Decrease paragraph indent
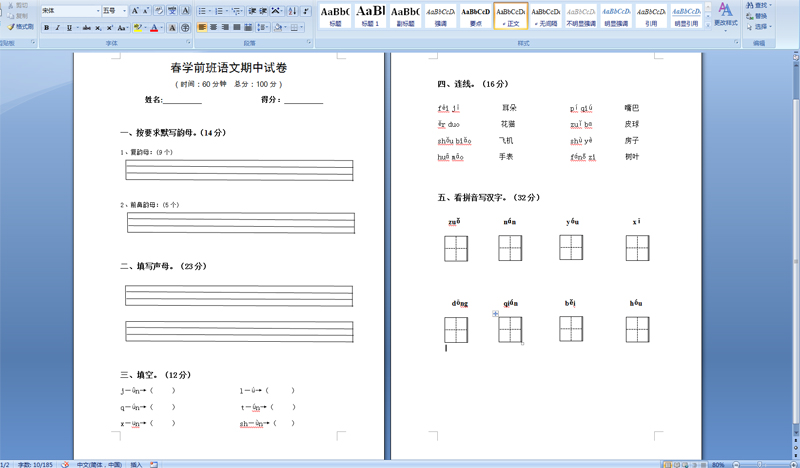Image resolution: width=800 pixels, height=468 pixels. pos(252,11)
